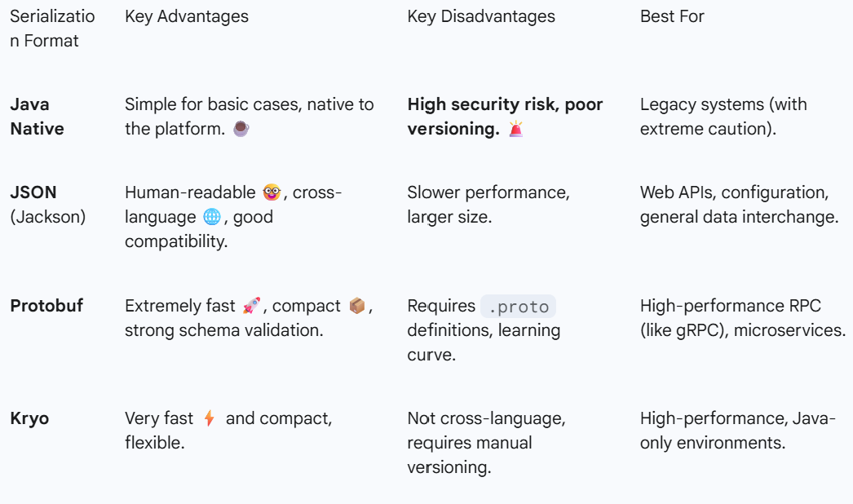Click the Not cross-language cell text
The image size is (853, 504).
[486, 418]
